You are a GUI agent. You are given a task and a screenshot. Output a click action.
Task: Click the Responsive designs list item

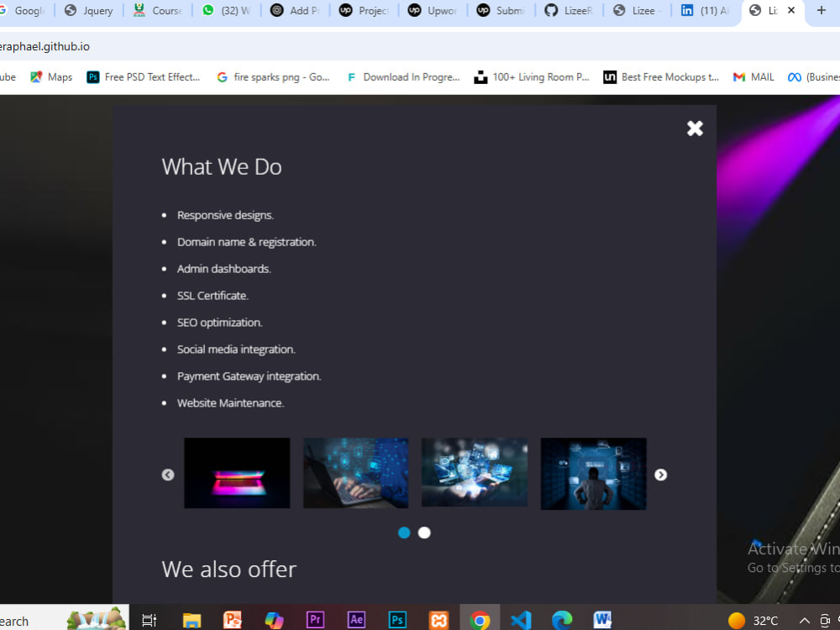[225, 215]
